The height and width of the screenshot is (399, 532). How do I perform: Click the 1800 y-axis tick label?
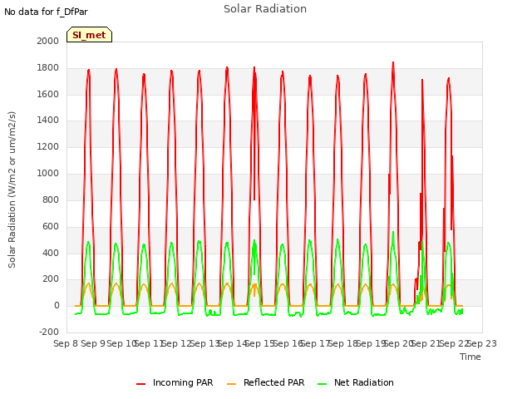[x=48, y=68]
